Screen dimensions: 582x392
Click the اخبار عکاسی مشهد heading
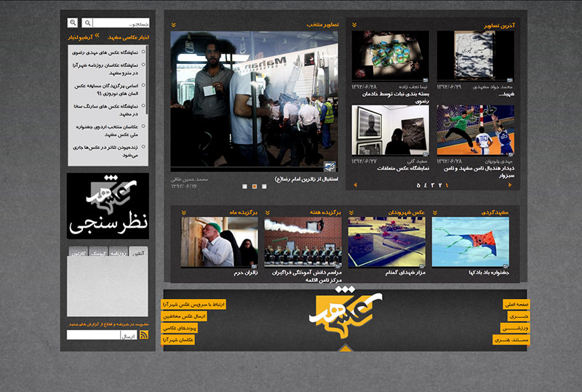point(129,38)
